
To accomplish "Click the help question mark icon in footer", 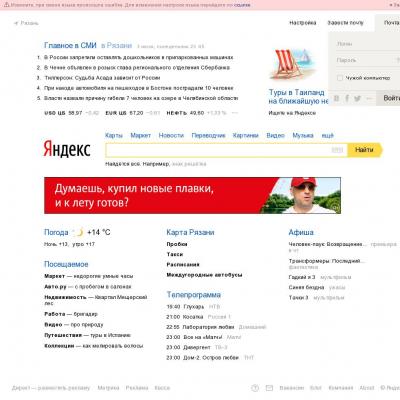I will click(x=255, y=388).
